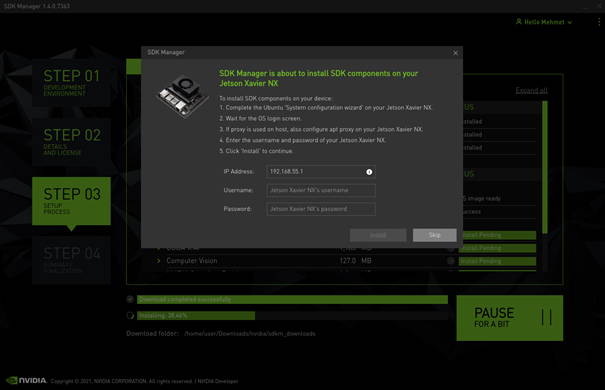Click Expand all link

(x=531, y=91)
